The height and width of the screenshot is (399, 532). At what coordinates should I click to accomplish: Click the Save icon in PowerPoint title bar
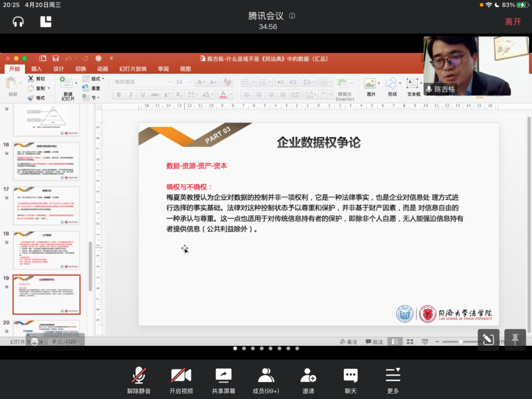56,59
